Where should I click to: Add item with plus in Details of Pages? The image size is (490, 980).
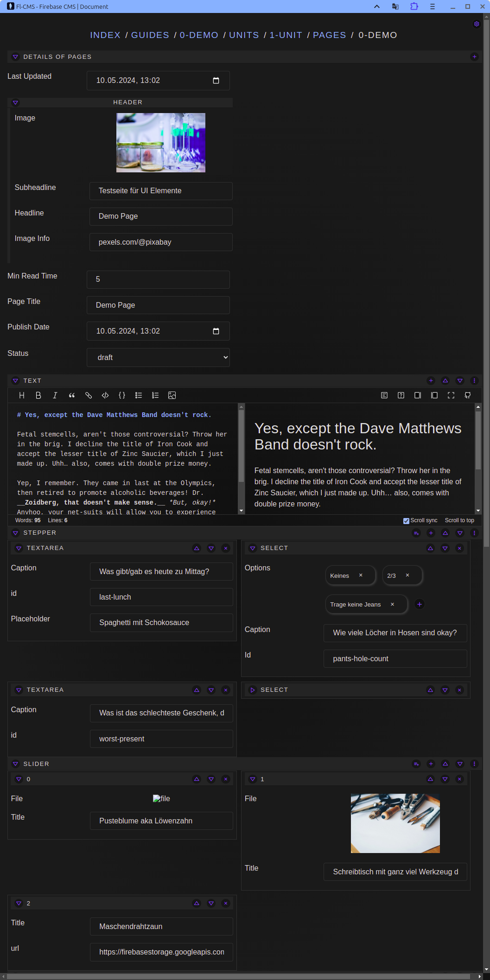pos(474,57)
